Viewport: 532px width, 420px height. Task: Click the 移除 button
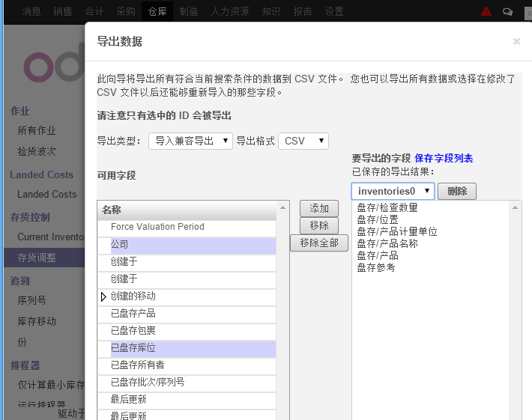[x=318, y=225]
